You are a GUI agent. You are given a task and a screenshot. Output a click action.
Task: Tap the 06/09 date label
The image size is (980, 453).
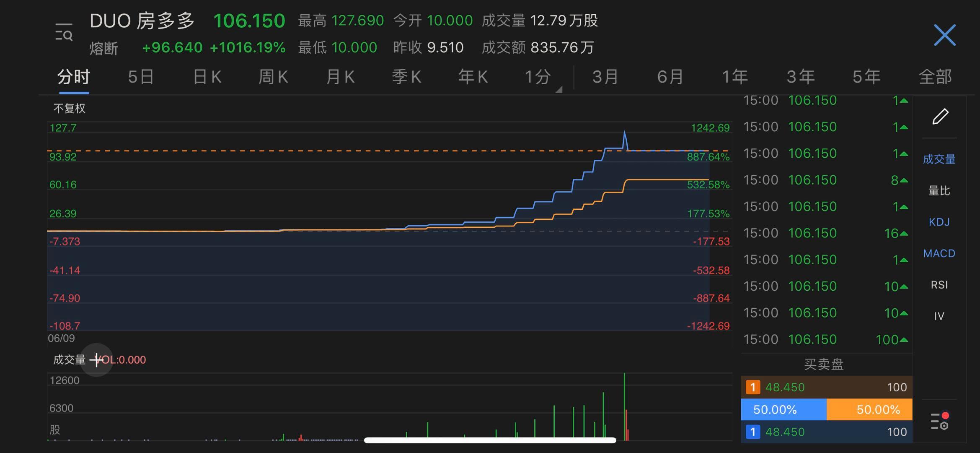click(x=61, y=338)
